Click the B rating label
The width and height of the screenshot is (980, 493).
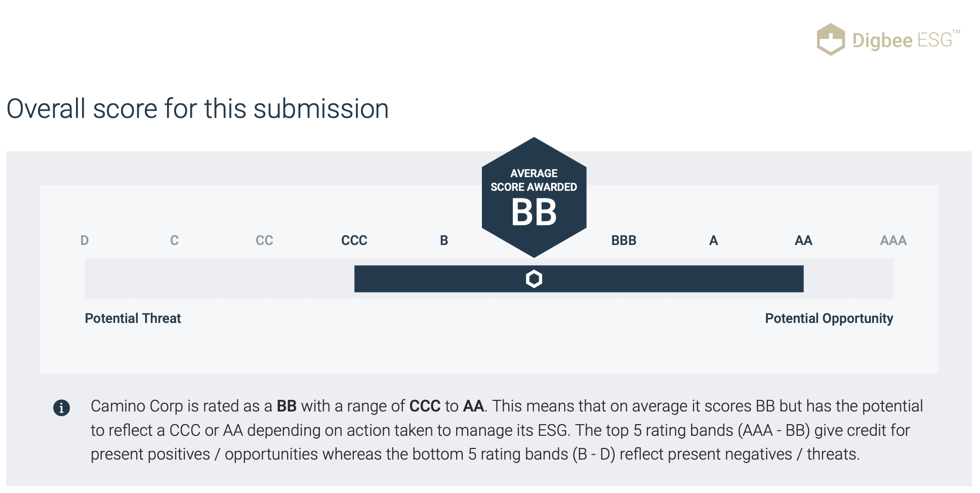click(x=444, y=240)
